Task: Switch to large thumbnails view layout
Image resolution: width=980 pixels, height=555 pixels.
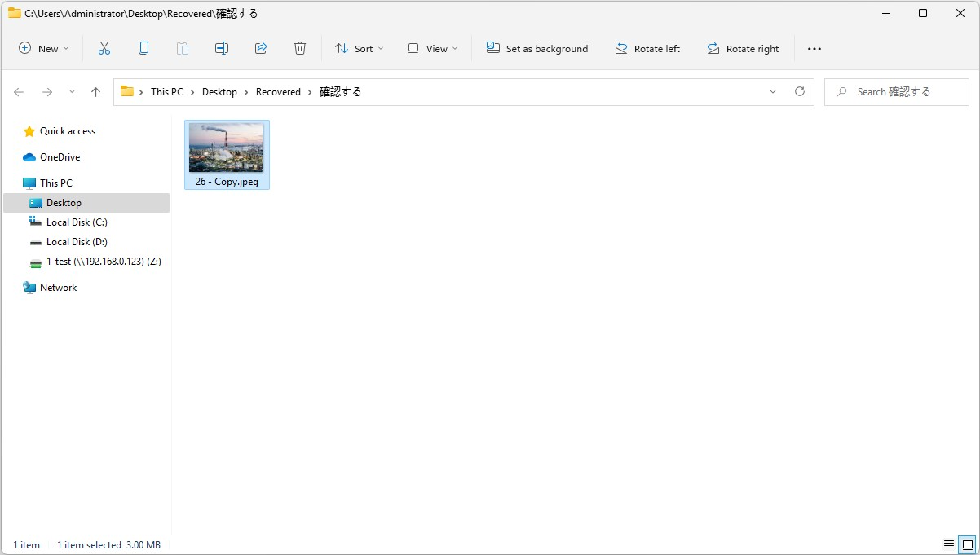Action: [967, 544]
